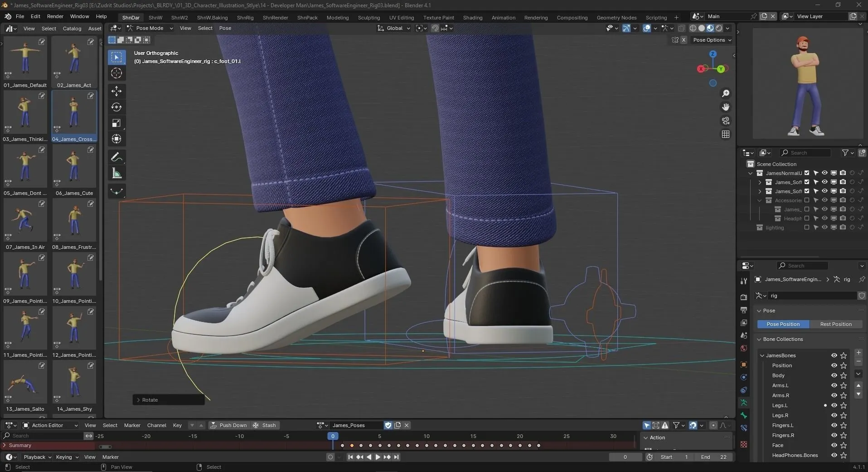This screenshot has width=868, height=472.
Task: Open the Render menu
Action: click(x=55, y=16)
